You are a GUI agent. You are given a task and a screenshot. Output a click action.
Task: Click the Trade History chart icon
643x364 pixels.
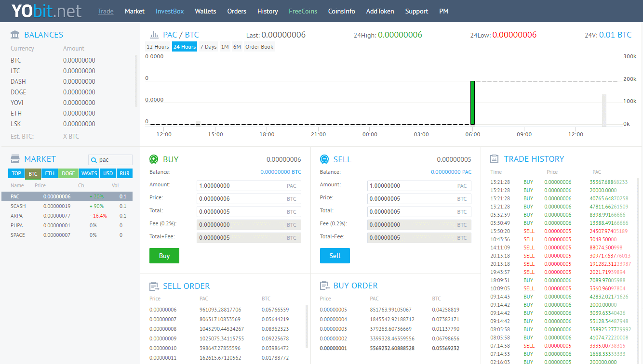(494, 159)
